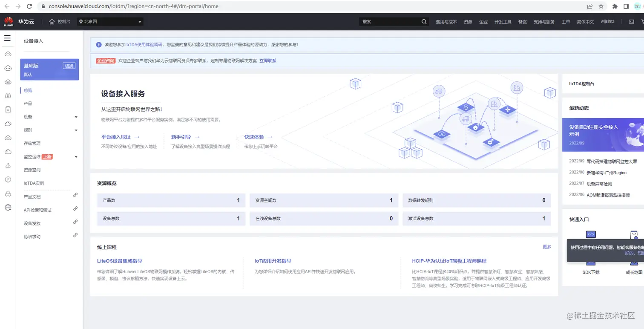
Task: Click the link icon beside 论坛求助
Action: tap(75, 235)
